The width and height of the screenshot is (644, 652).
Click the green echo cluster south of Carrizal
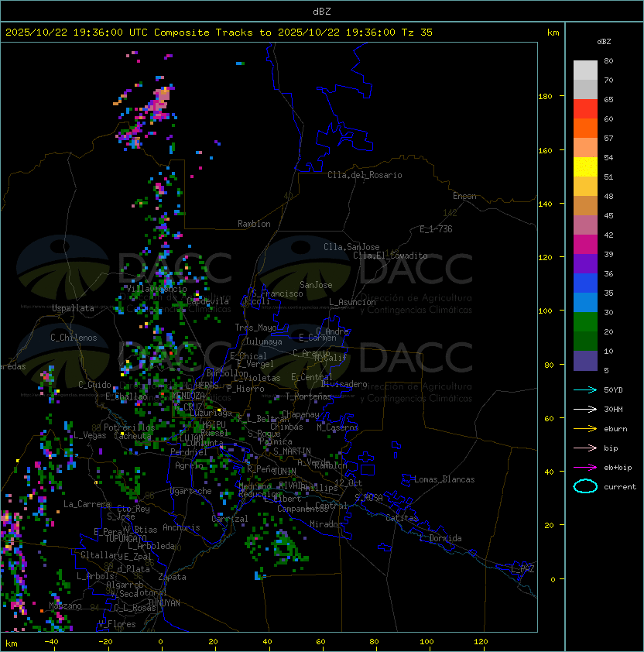[x=284, y=546]
